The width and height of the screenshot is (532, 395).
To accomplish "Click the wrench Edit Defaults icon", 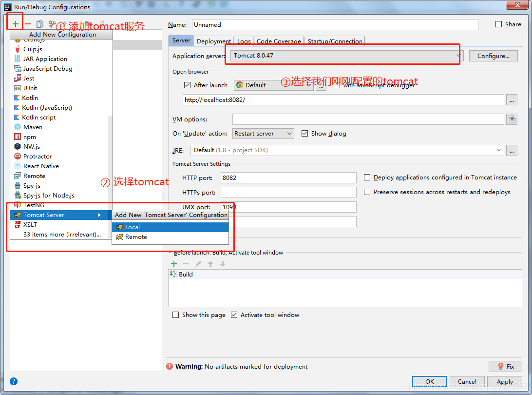I will click(52, 24).
